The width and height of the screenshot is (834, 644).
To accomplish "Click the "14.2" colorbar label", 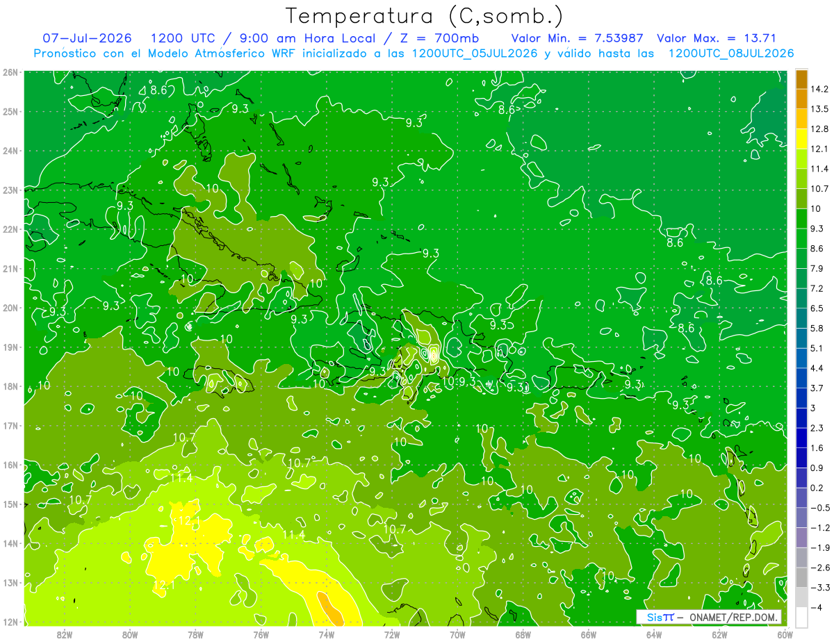I will [819, 89].
